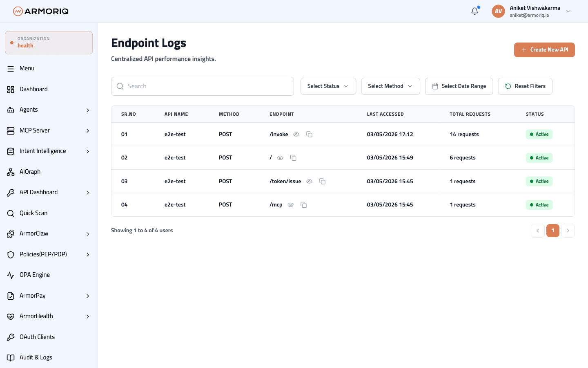The image size is (588, 368).
Task: Select the health organization selector
Action: point(49,43)
